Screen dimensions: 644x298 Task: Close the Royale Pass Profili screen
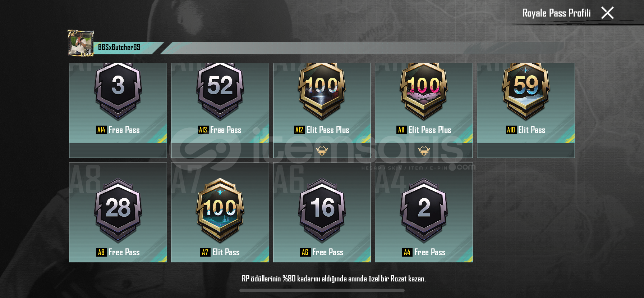tap(607, 13)
